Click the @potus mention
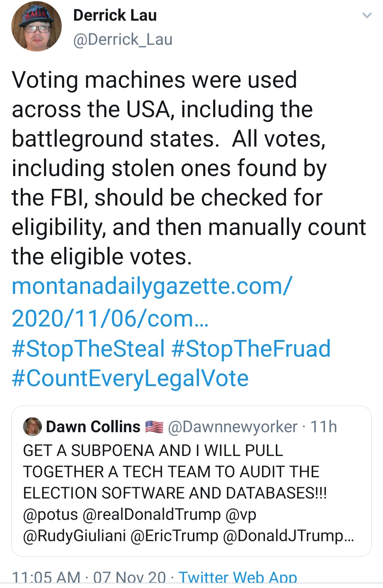 point(50,514)
